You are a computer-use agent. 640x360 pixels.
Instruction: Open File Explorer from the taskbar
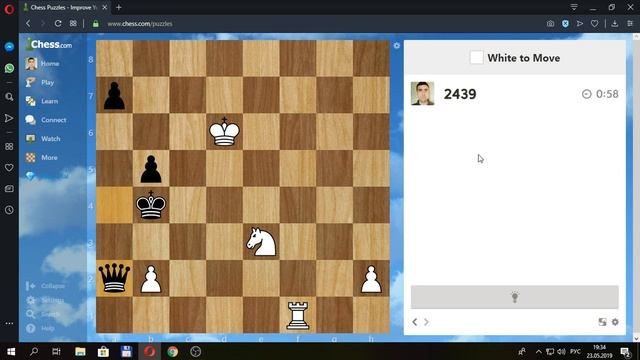80,351
